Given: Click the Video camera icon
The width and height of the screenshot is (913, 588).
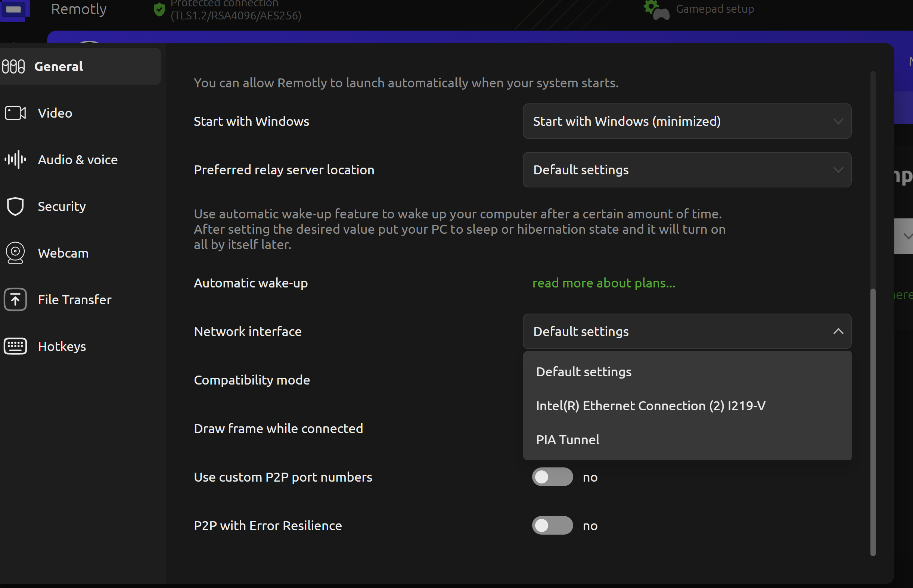Looking at the screenshot, I should coord(15,113).
